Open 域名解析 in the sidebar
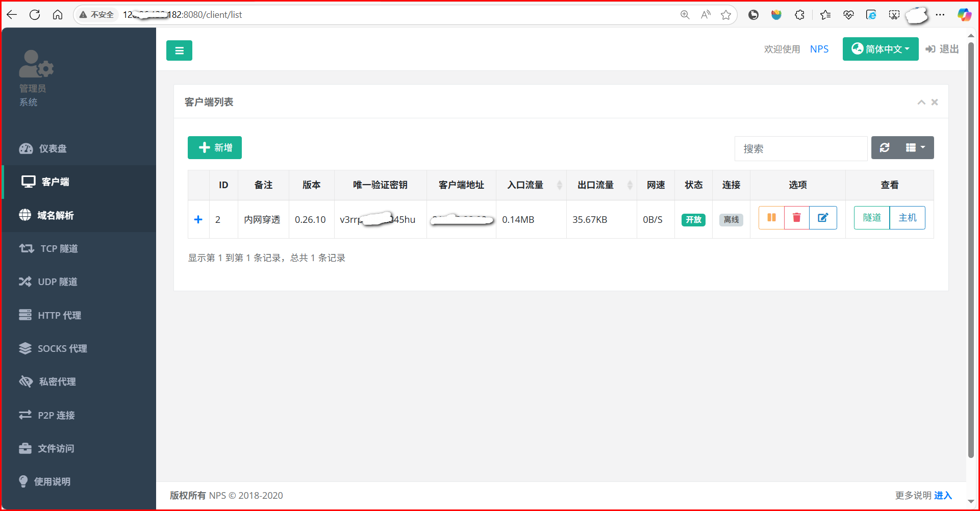The height and width of the screenshot is (511, 980). (79, 215)
